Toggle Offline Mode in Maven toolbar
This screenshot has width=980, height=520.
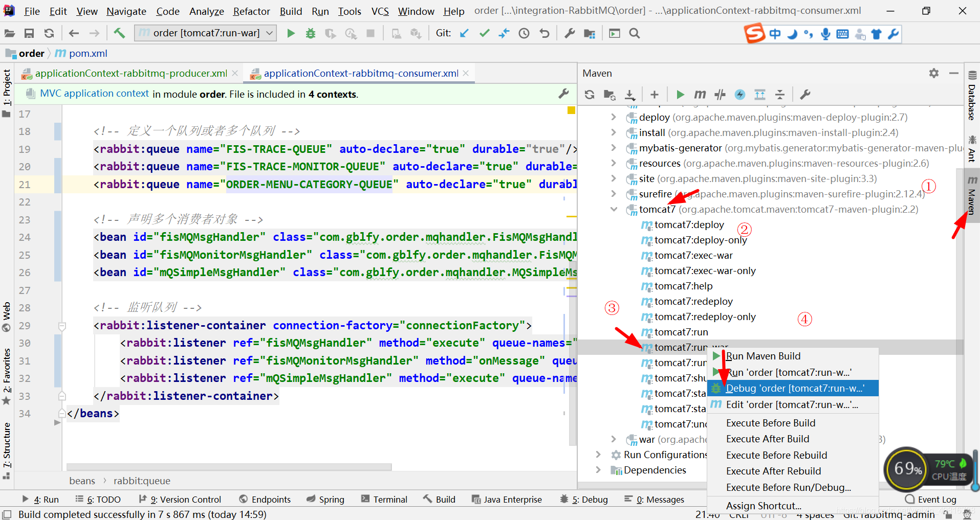click(720, 95)
